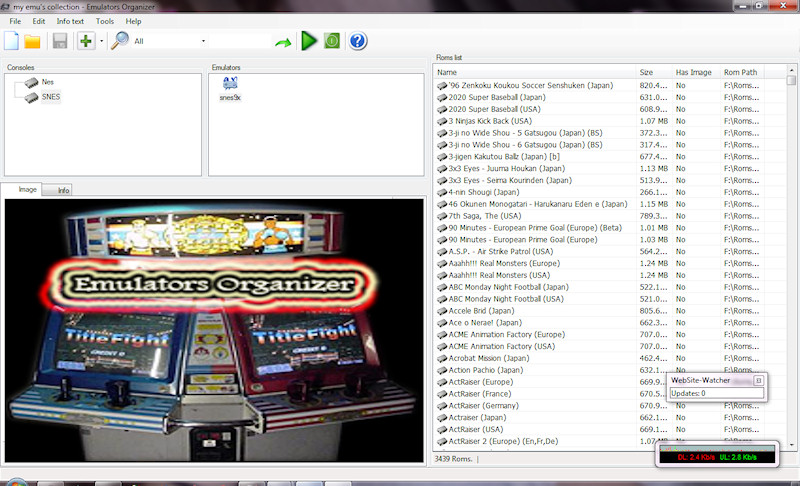Sort by the Has Image column header
The image size is (800, 486).
click(x=696, y=72)
